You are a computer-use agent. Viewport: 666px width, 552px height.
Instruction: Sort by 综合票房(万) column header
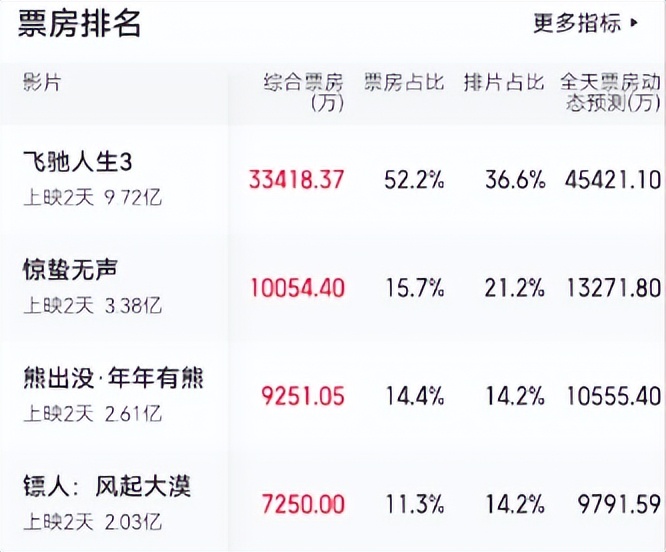click(303, 91)
